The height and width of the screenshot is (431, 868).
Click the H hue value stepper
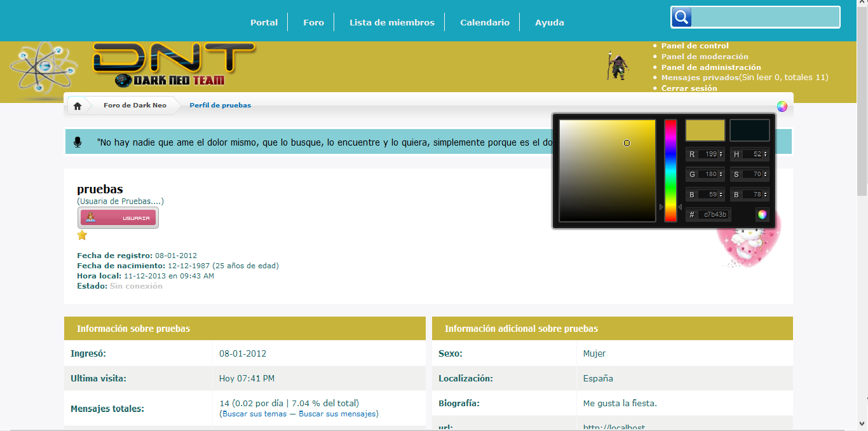coord(765,154)
